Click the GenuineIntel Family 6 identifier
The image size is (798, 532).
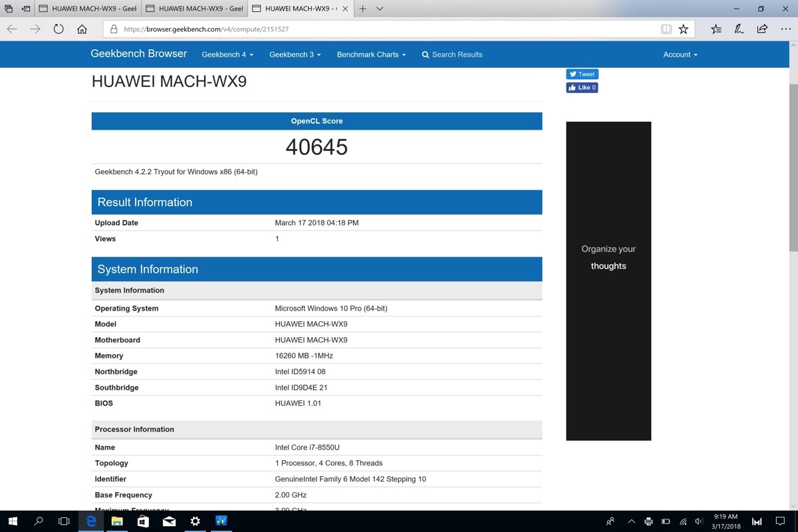coord(350,479)
